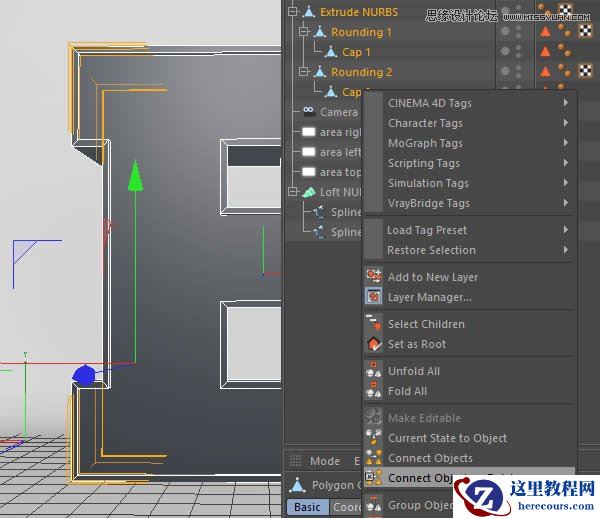
Task: Switch to the Basic tab
Action: click(x=307, y=507)
